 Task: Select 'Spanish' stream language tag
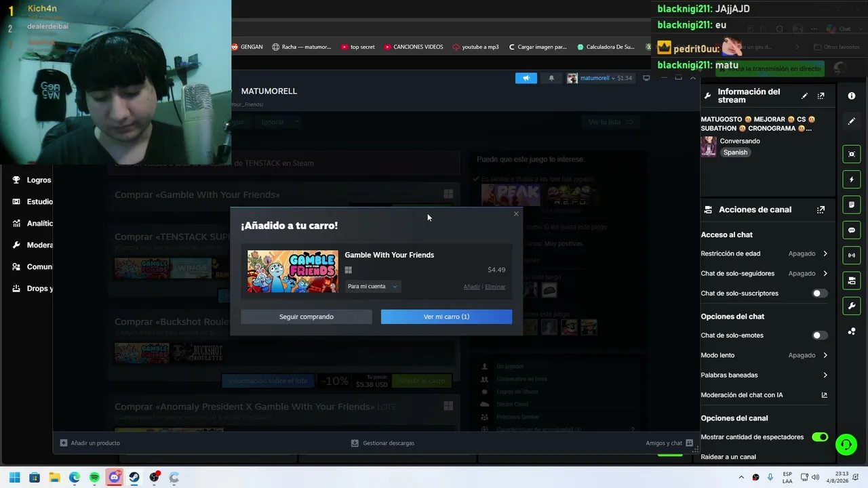tap(735, 152)
